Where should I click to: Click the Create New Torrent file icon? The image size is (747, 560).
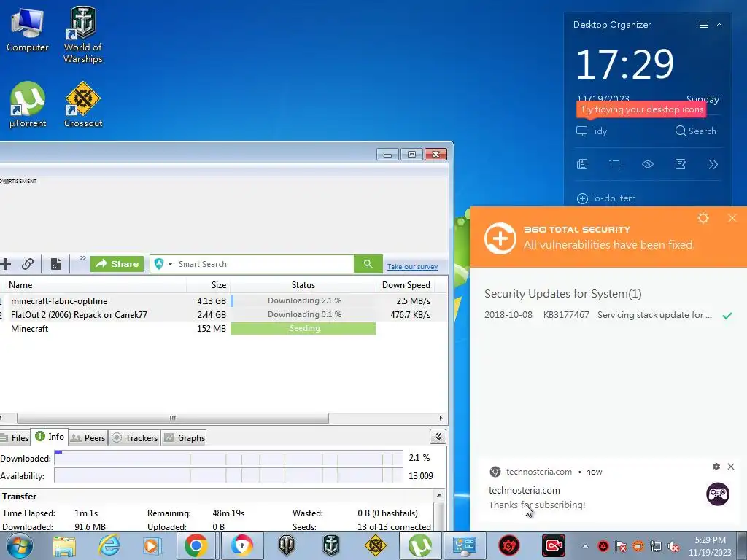click(56, 264)
